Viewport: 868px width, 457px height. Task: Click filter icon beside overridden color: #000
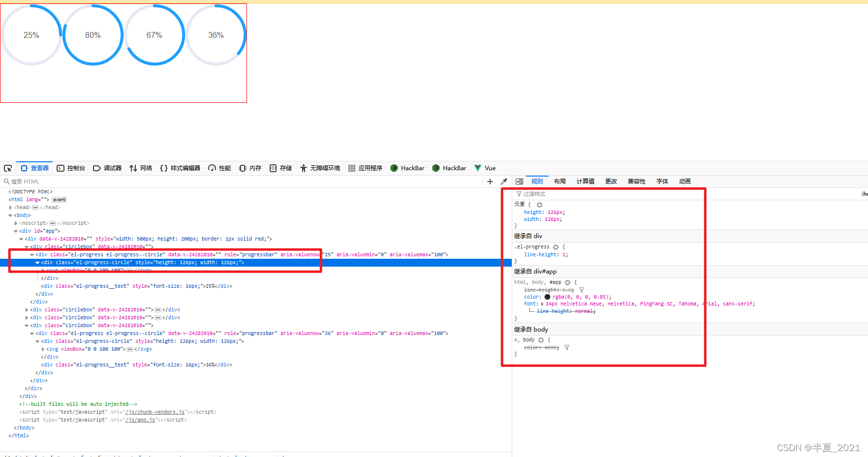tap(567, 348)
